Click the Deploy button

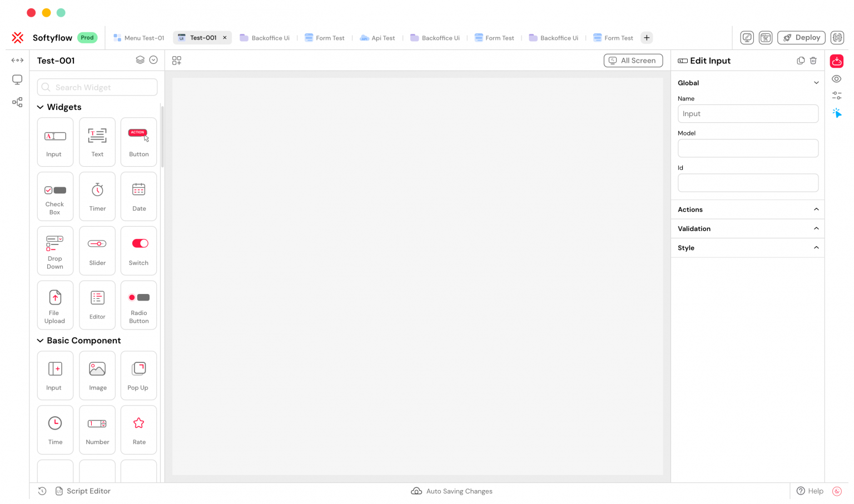pyautogui.click(x=801, y=37)
